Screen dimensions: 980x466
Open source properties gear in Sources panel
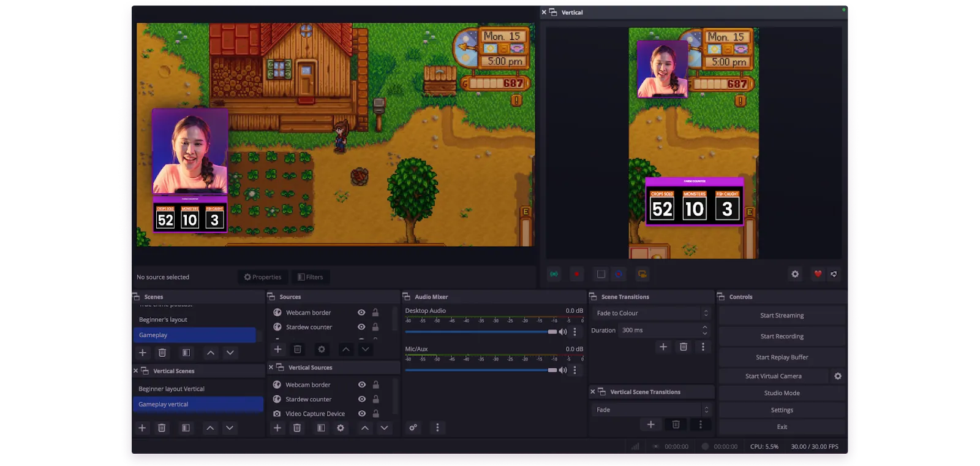pos(322,349)
